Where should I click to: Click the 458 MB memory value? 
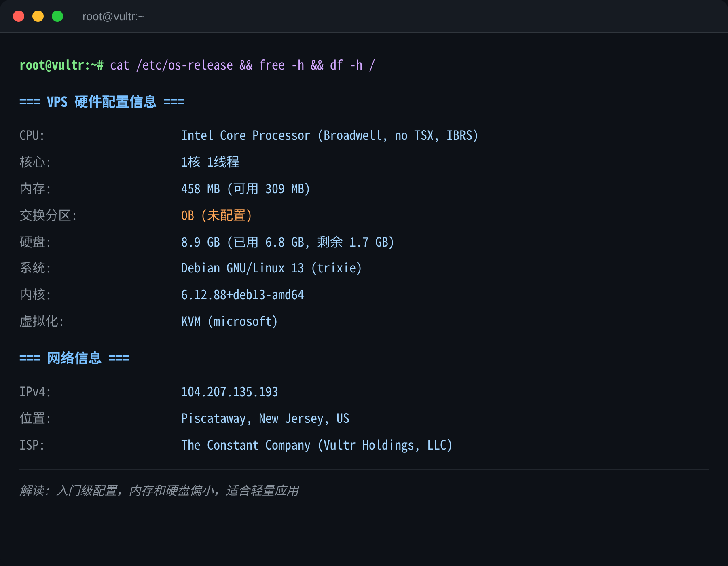coord(245,189)
